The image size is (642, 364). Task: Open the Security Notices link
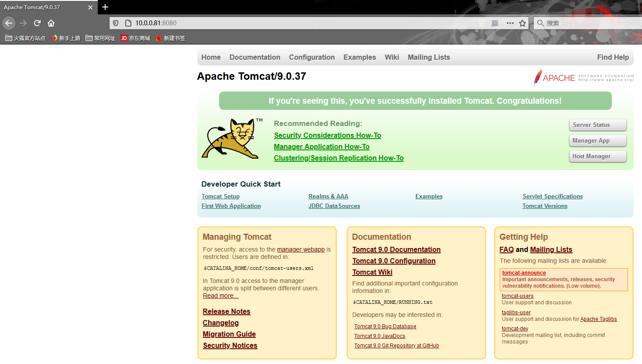[x=230, y=345]
